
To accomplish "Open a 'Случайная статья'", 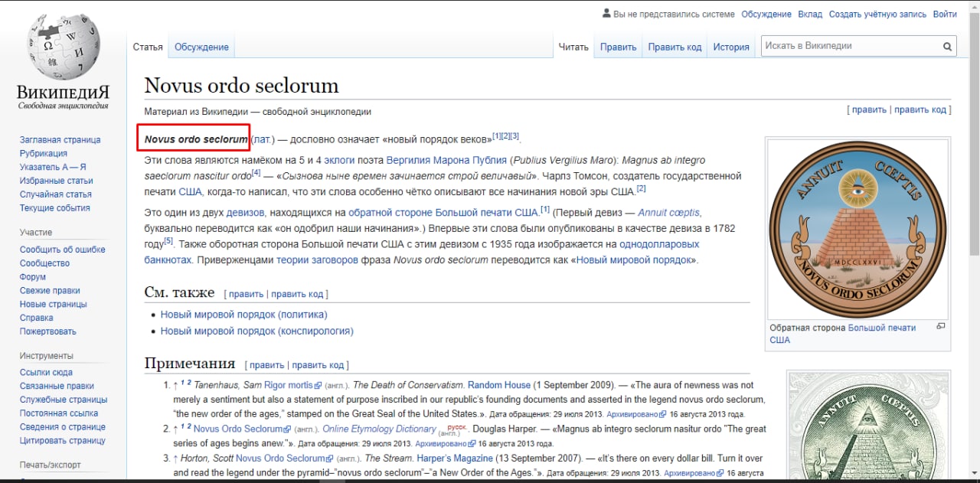I will pyautogui.click(x=55, y=194).
